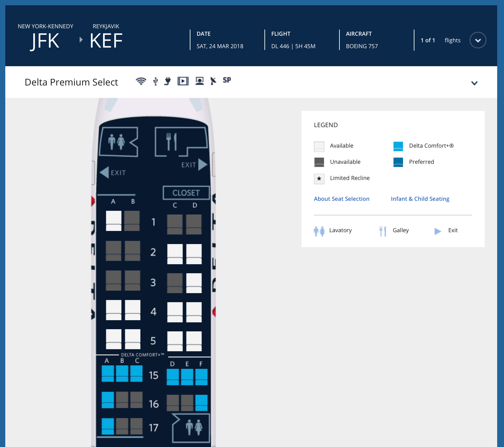Screen dimensions: 504x447
Task: Expand the Delta Premium Select cabin section
Action: click(x=474, y=83)
